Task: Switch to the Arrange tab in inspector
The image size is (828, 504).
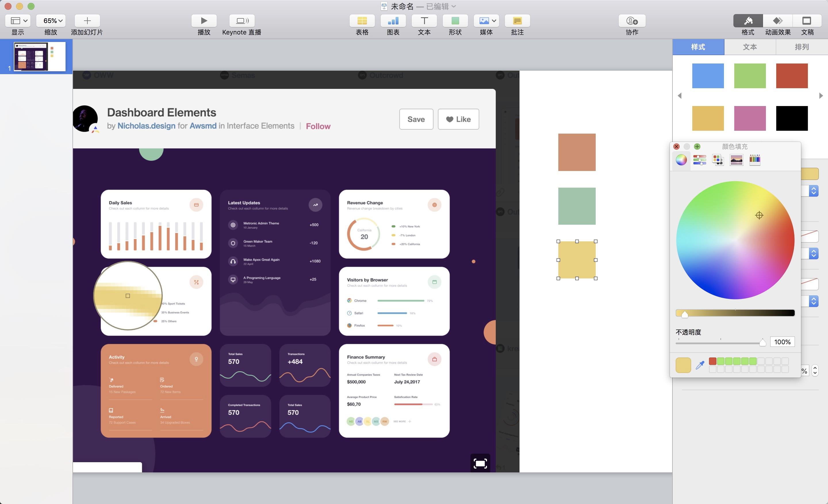Action: [x=802, y=47]
